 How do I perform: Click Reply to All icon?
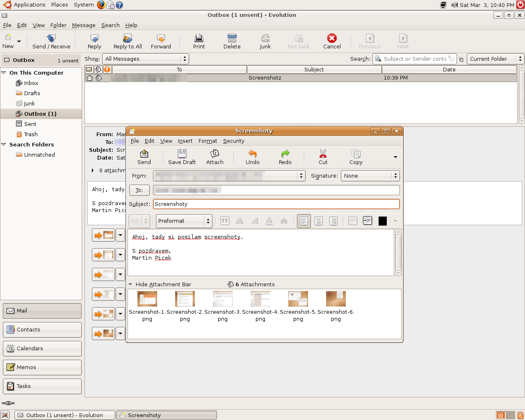click(x=128, y=41)
